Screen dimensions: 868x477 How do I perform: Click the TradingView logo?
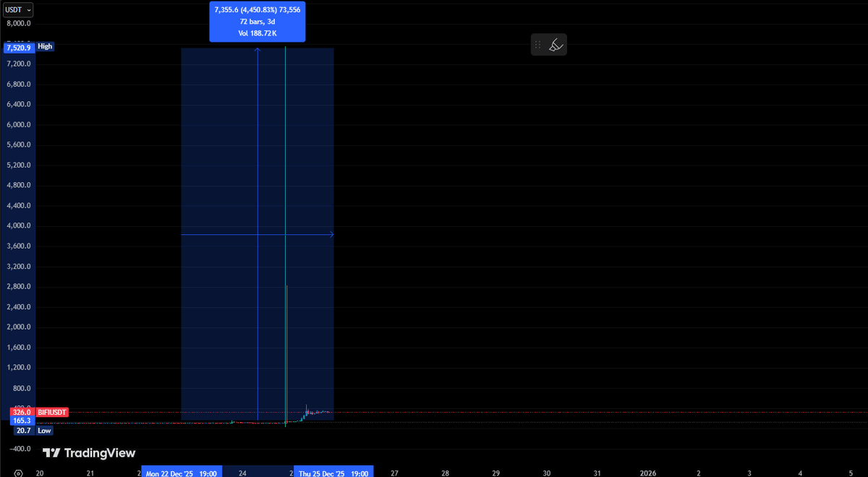(x=89, y=453)
